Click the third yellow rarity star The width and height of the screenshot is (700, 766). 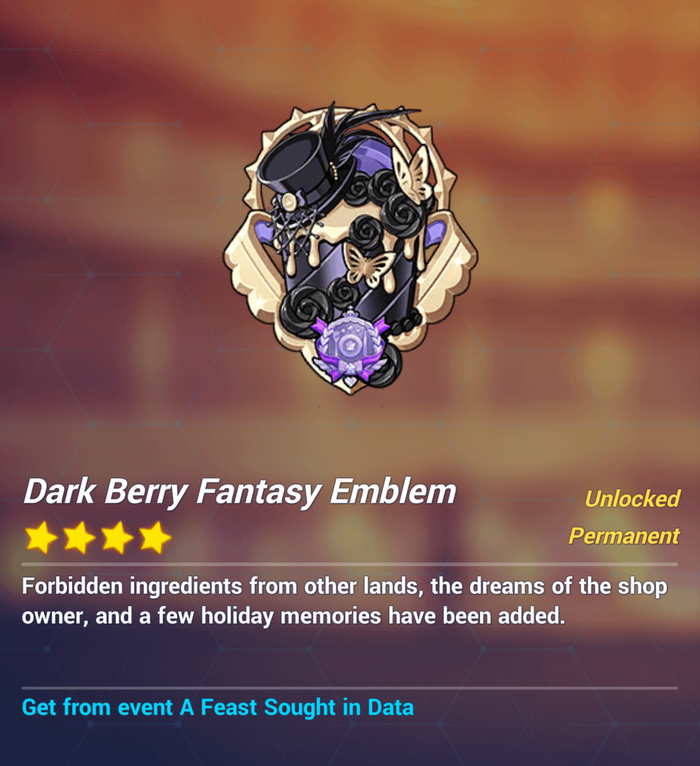[117, 538]
